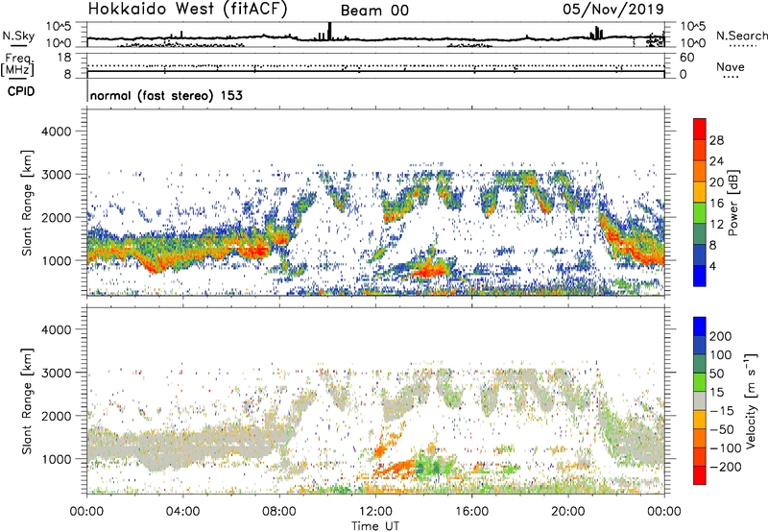
Task: Click the Slant Range [km] label of power panel
Action: 27,203
